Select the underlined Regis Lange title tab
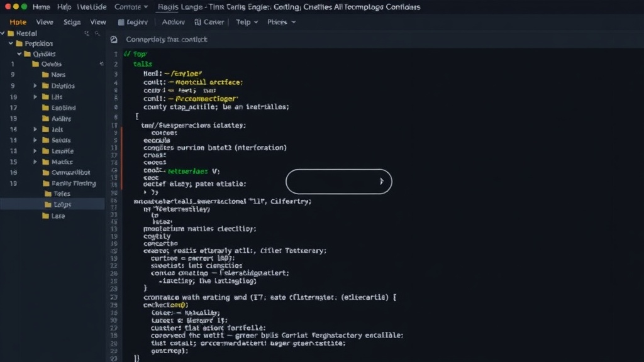 (x=180, y=7)
